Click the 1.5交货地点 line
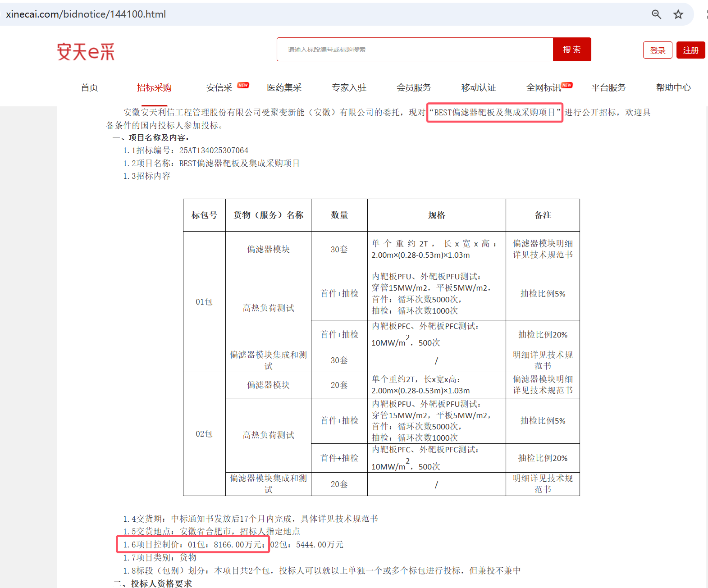The image size is (708, 588). point(211,532)
